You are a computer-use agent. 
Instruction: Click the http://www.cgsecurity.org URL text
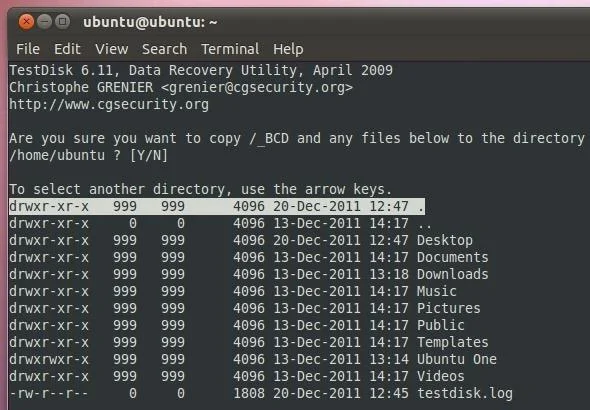click(109, 104)
